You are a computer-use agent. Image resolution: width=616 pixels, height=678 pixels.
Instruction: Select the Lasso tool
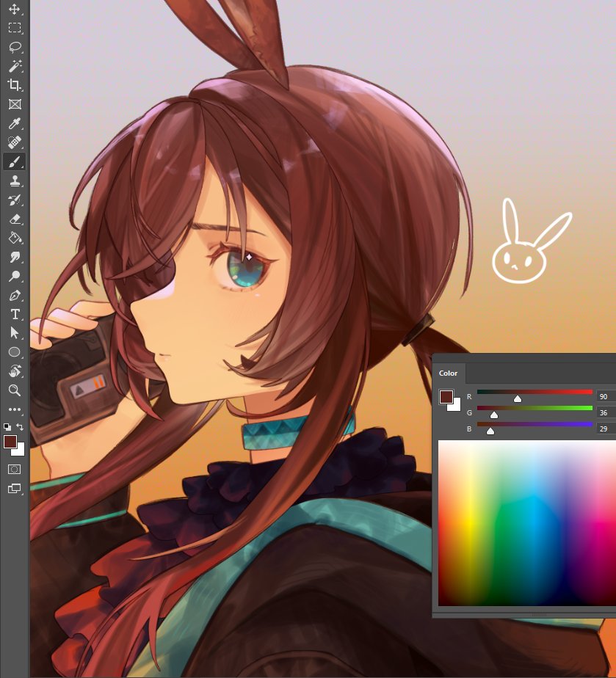coord(14,47)
